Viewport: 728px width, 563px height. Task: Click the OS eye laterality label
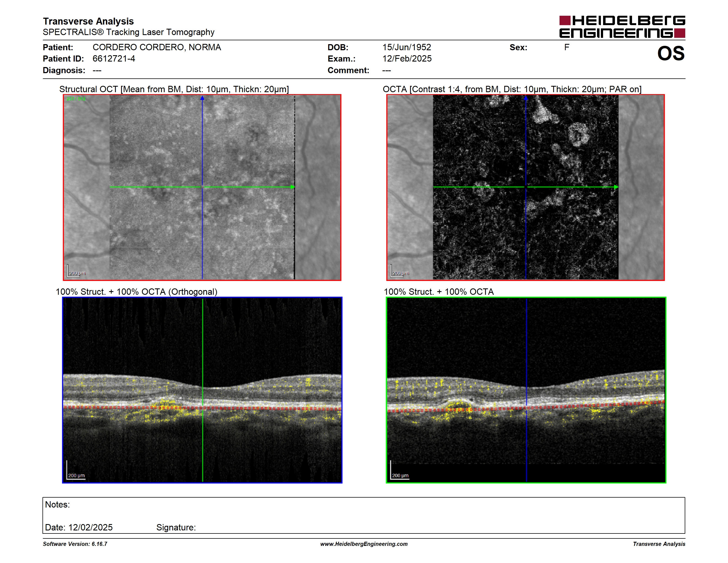pyautogui.click(x=671, y=53)
